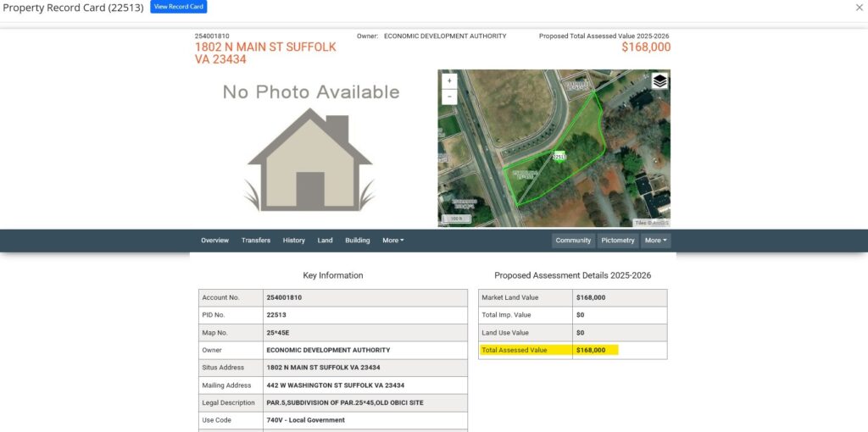Open the Pictometry view

coord(617,241)
